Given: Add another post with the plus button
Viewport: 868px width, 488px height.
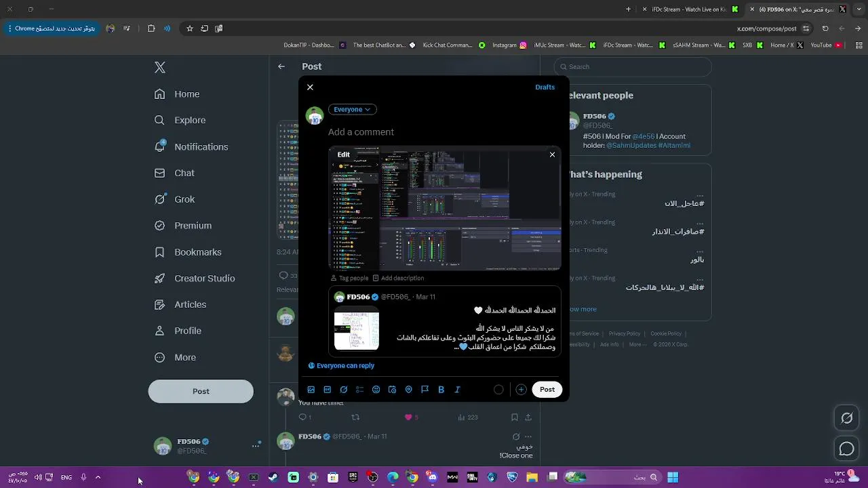Looking at the screenshot, I should point(521,390).
